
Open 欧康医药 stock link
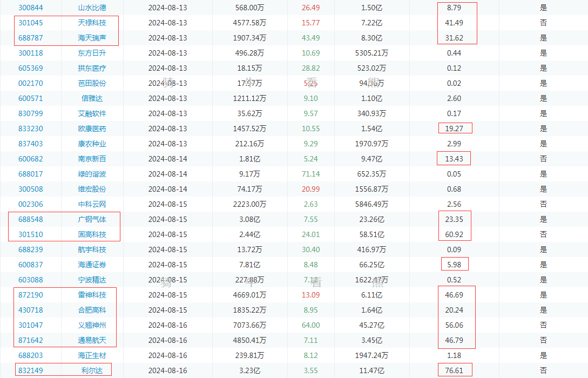[92, 129]
